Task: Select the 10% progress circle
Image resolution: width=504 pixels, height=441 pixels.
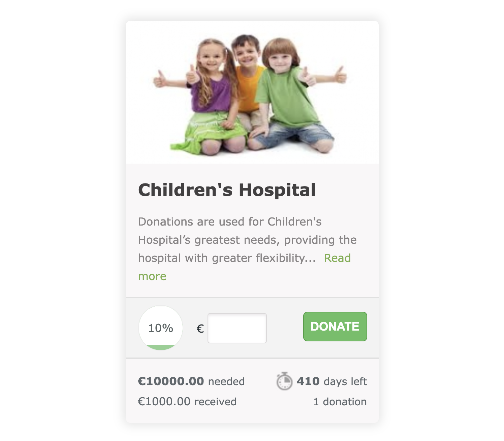Action: tap(161, 328)
